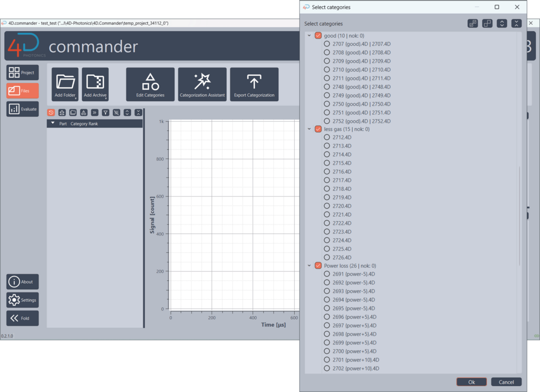This screenshot has height=392, width=540.
Task: Open the Settings page
Action: (x=22, y=300)
